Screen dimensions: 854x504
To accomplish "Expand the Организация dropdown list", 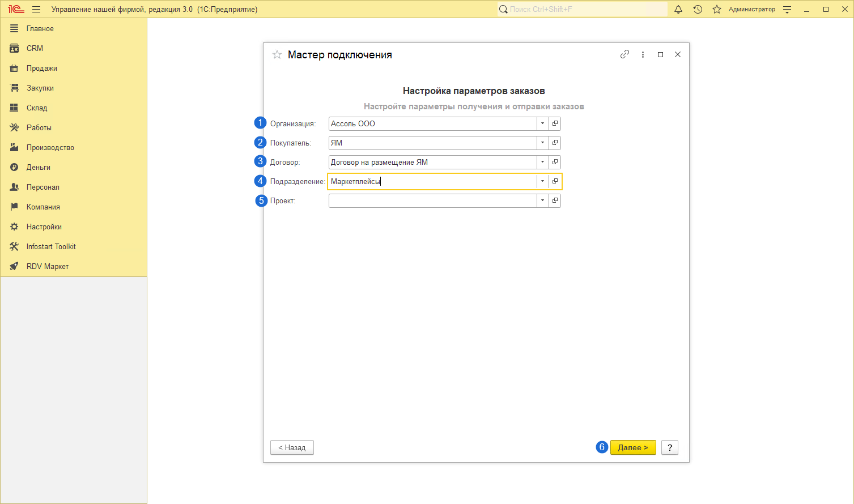I will (542, 123).
